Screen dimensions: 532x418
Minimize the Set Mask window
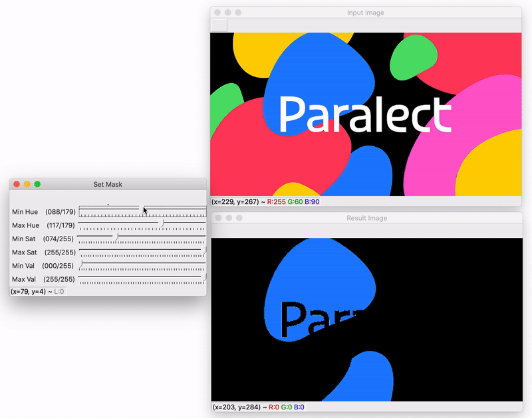[27, 184]
